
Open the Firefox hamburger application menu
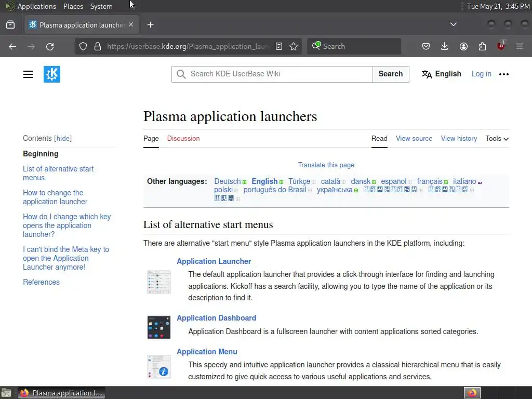(x=520, y=46)
